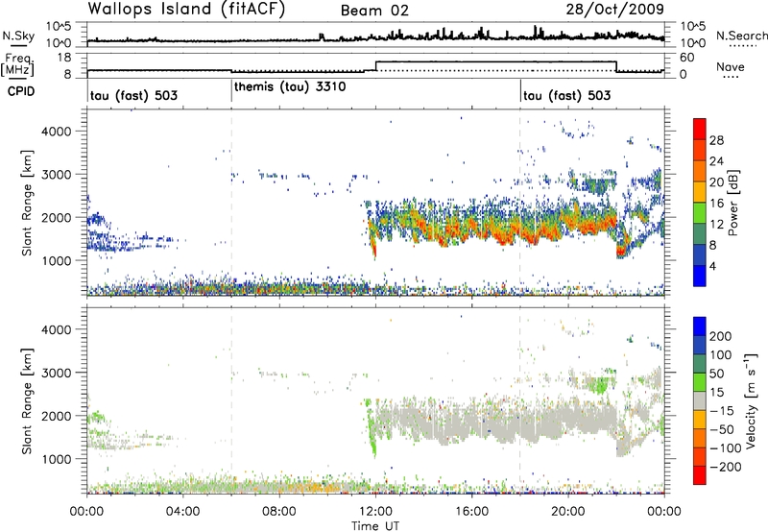Click the '28' tick on the Power scale
The width and height of the screenshot is (768, 532).
pos(716,141)
